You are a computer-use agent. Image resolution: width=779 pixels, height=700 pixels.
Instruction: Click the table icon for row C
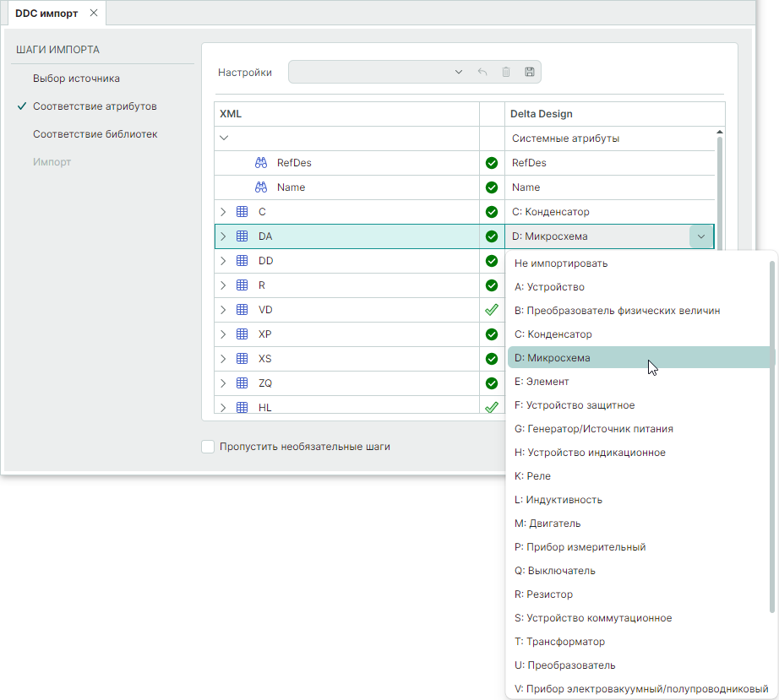(242, 212)
